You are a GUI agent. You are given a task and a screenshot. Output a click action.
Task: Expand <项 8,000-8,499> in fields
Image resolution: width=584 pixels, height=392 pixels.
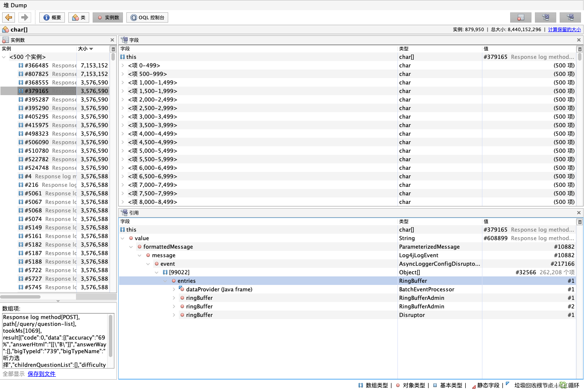(x=123, y=202)
